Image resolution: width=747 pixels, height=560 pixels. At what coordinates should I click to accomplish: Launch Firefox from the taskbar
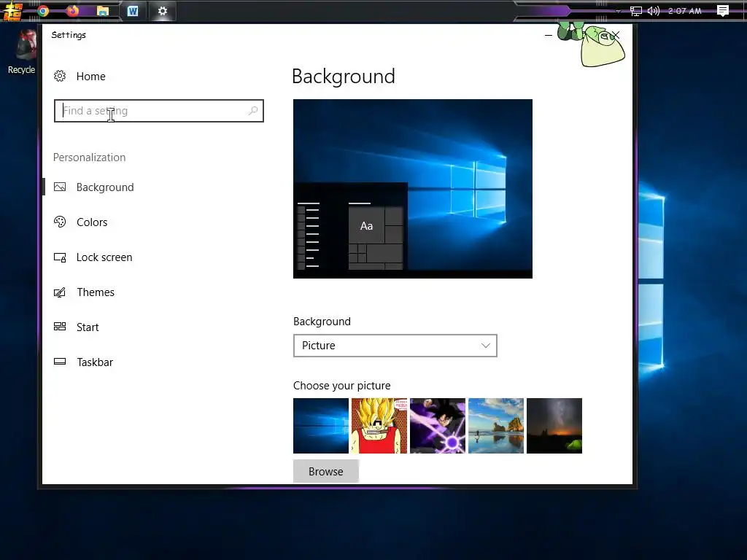(x=72, y=10)
